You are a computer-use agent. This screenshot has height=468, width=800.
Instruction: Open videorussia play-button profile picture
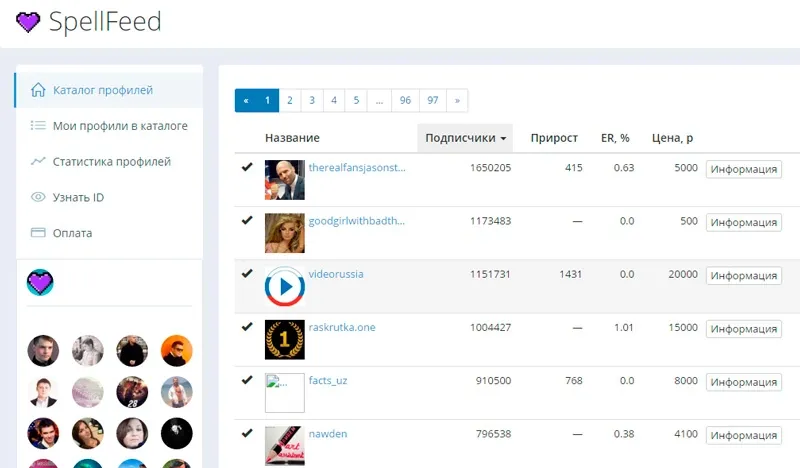pos(285,286)
